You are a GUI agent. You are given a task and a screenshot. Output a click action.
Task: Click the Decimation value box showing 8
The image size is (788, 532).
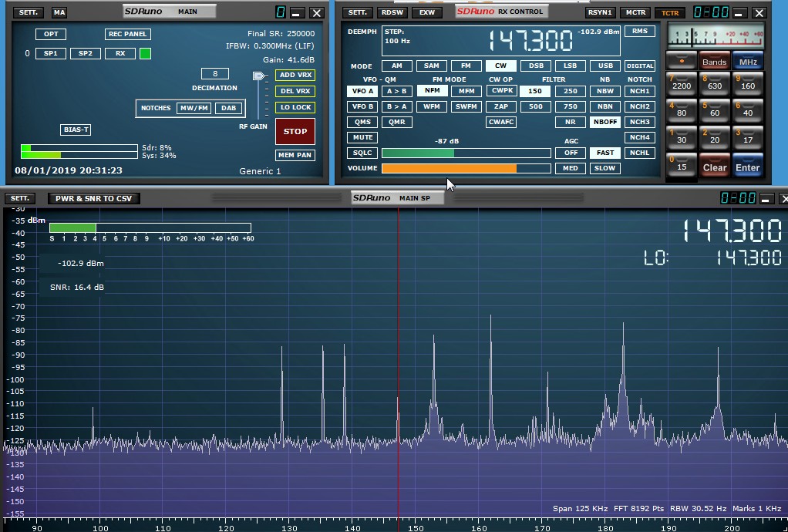[x=215, y=74]
